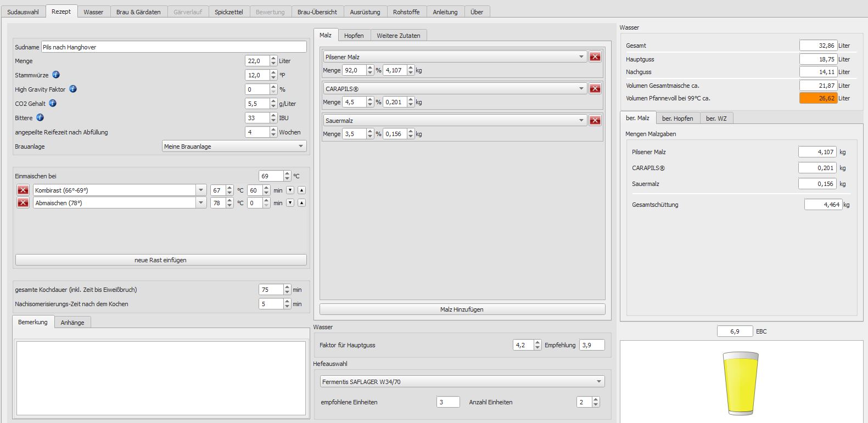Viewport: 868px width, 423px height.
Task: Click into the Sudname text field
Action: [x=173, y=47]
